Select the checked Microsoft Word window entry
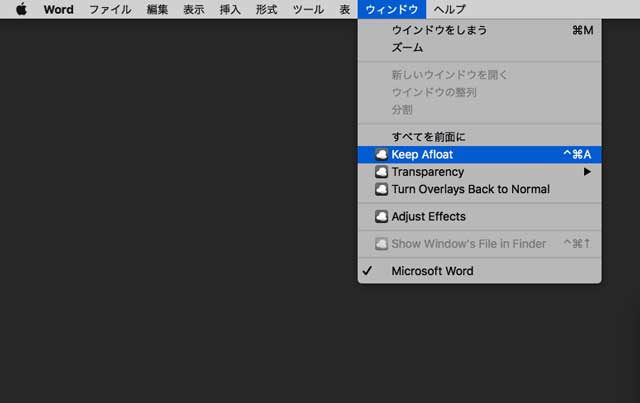The image size is (640, 403). coord(480,271)
